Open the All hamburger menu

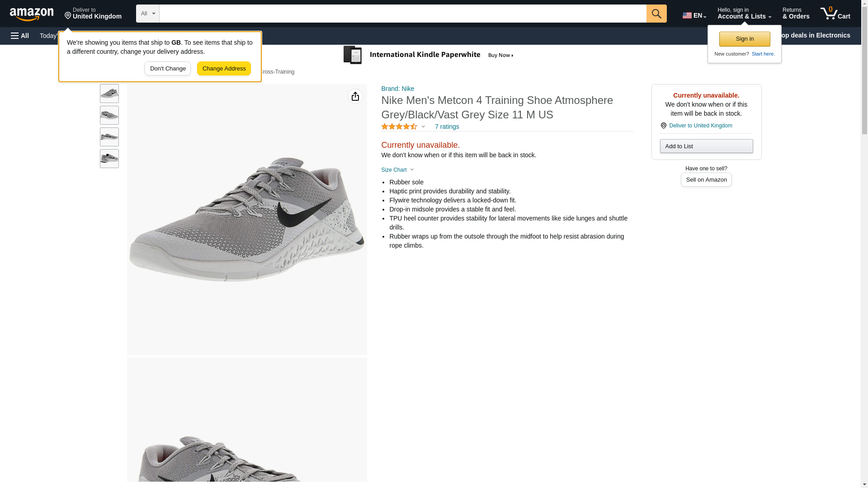click(20, 36)
